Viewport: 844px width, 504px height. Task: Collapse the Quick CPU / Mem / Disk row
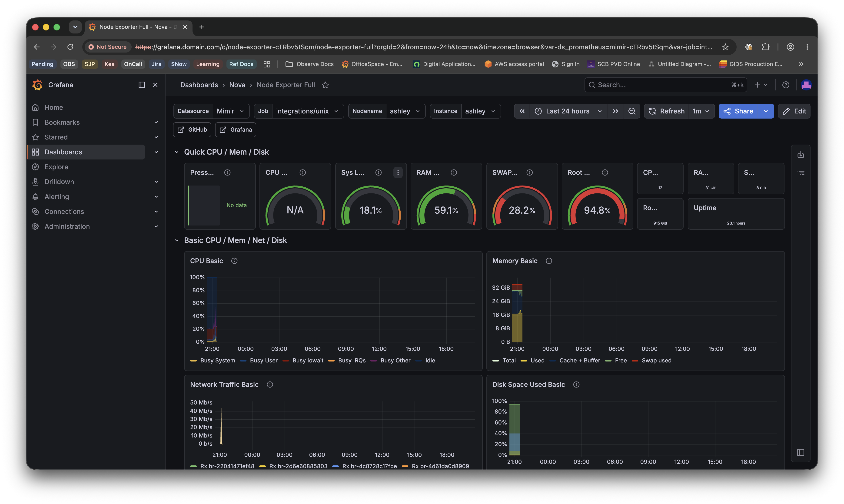[177, 152]
